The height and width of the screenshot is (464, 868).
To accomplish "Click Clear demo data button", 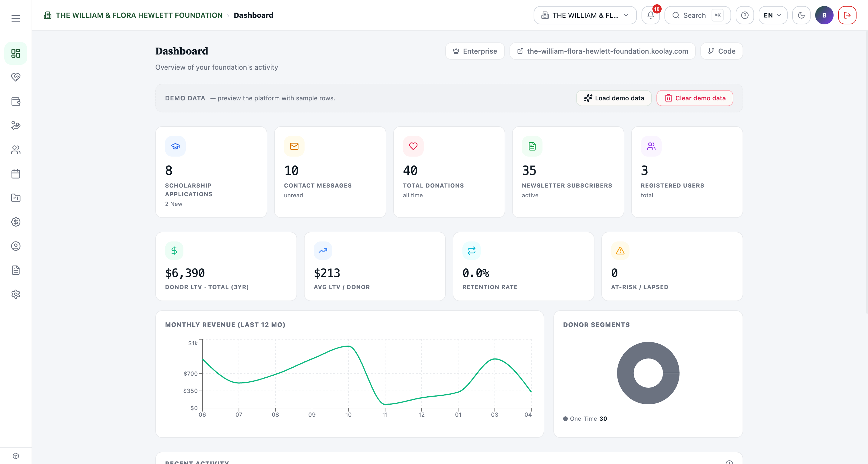I will click(694, 98).
